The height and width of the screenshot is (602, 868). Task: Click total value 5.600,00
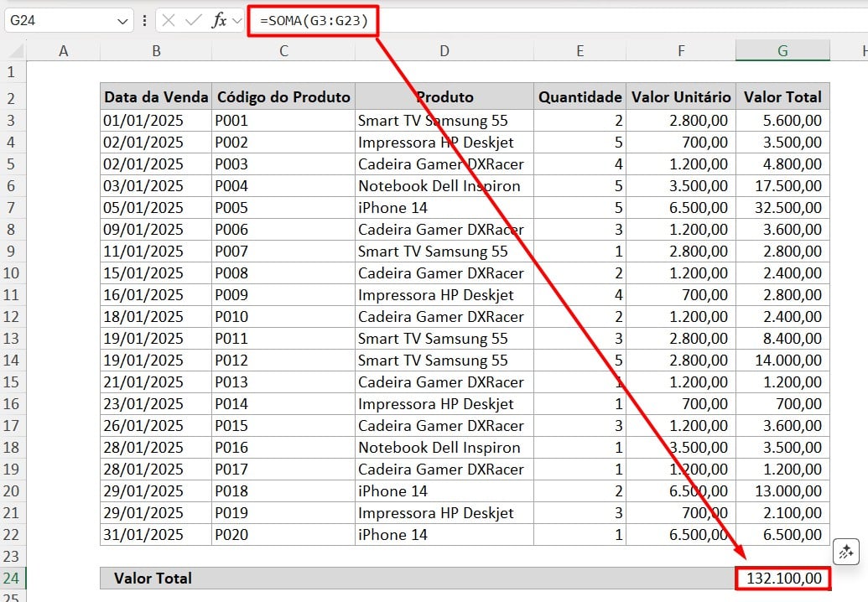point(782,121)
